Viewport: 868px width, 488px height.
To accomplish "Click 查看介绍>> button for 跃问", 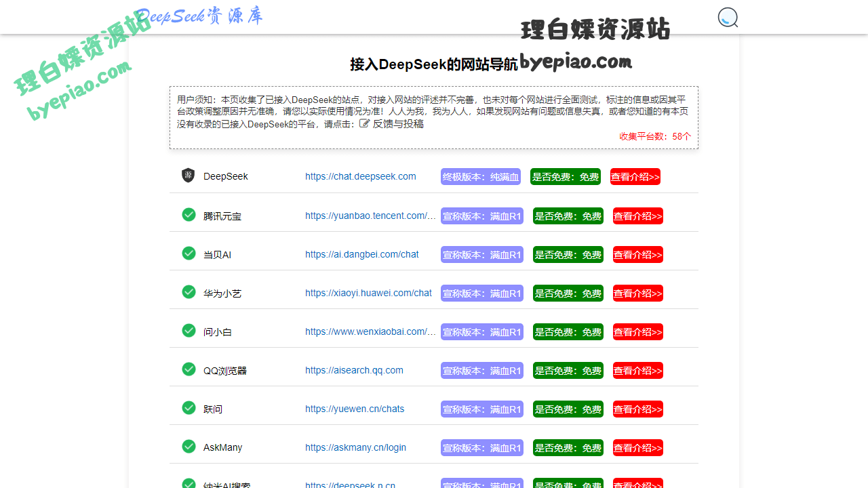I will (x=638, y=409).
